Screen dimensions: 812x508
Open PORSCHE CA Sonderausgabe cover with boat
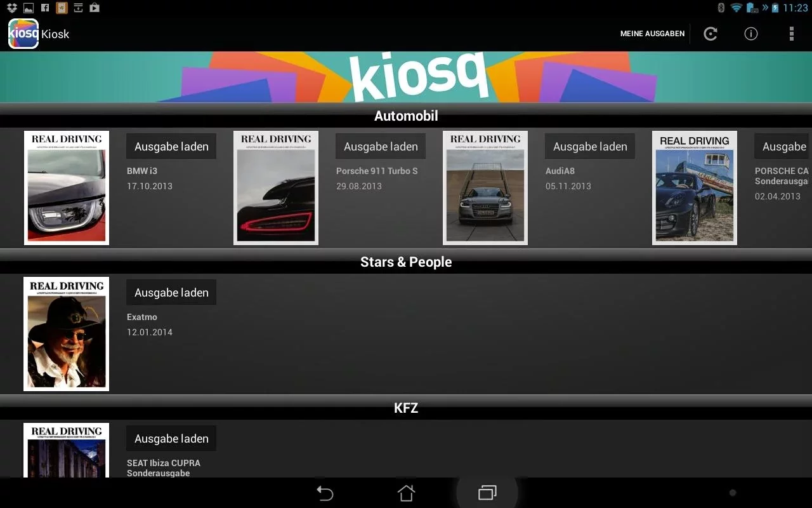695,188
